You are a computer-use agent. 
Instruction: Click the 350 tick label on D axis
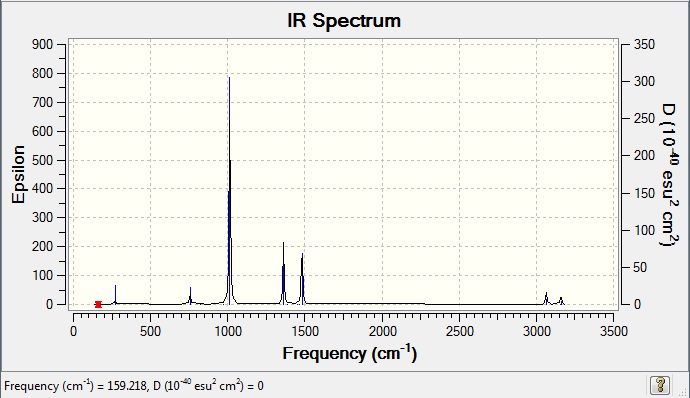(644, 44)
